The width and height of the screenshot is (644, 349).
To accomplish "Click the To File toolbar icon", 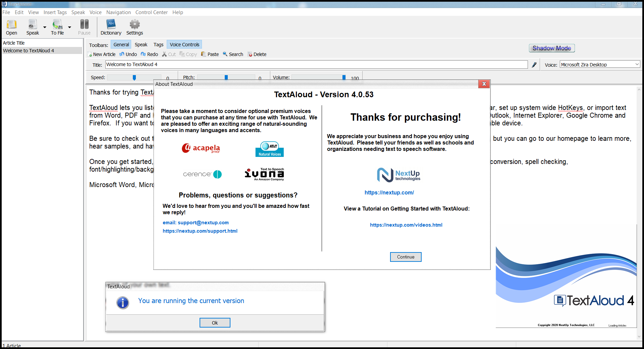I will [x=57, y=27].
